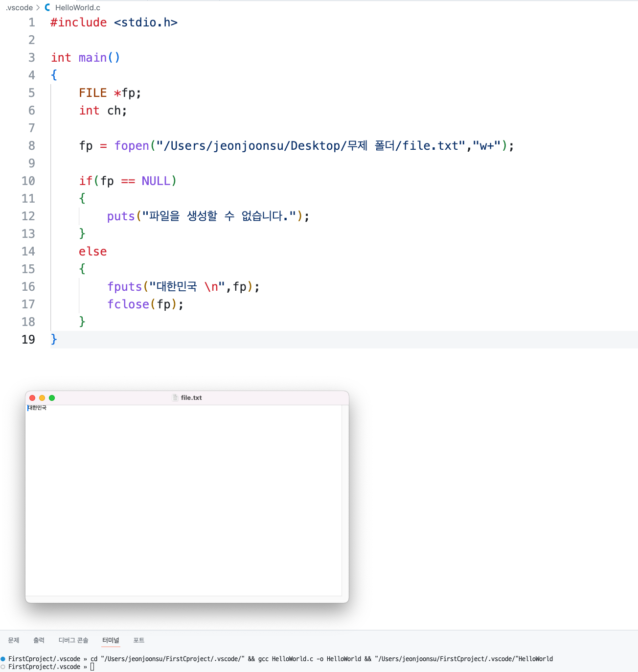Click the file path string in fopen
Screen dimensions: 638x672
pyautogui.click(x=311, y=146)
